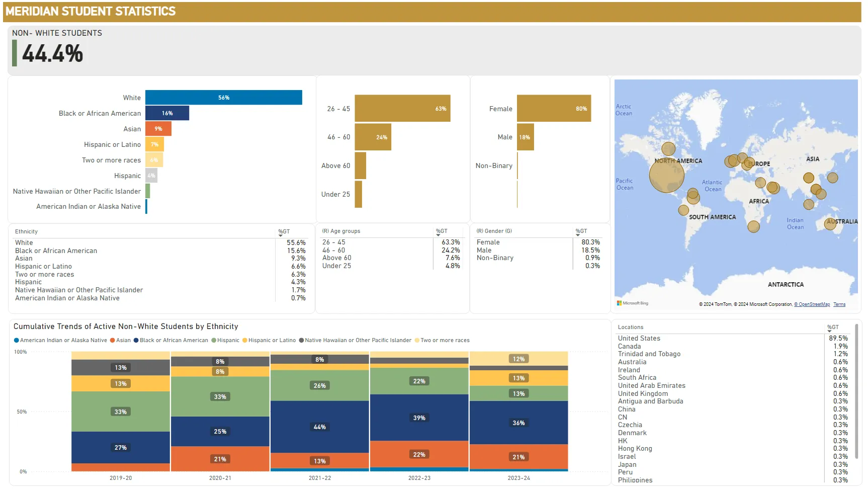Select United Arab Emirates in Locations table

(733, 386)
